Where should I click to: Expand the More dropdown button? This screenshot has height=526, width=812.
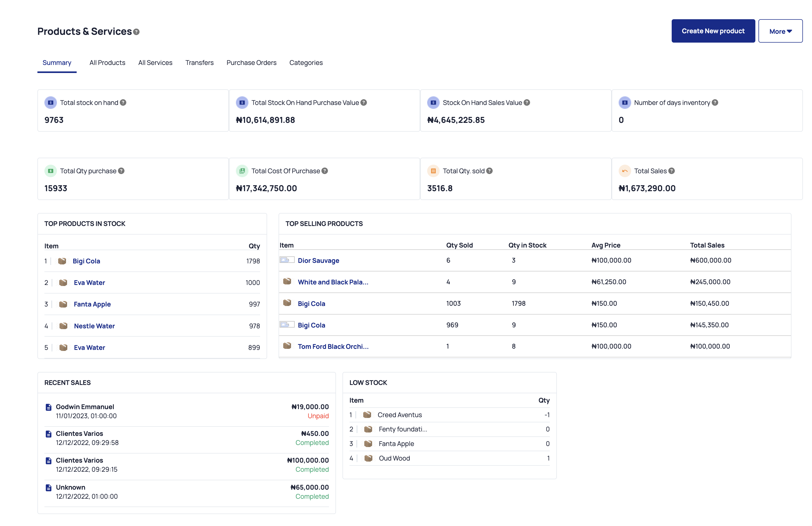(x=780, y=31)
